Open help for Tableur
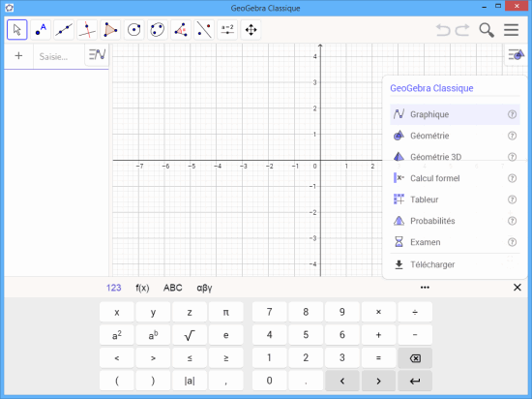Screen dimensions: 532x399 (x=512, y=199)
